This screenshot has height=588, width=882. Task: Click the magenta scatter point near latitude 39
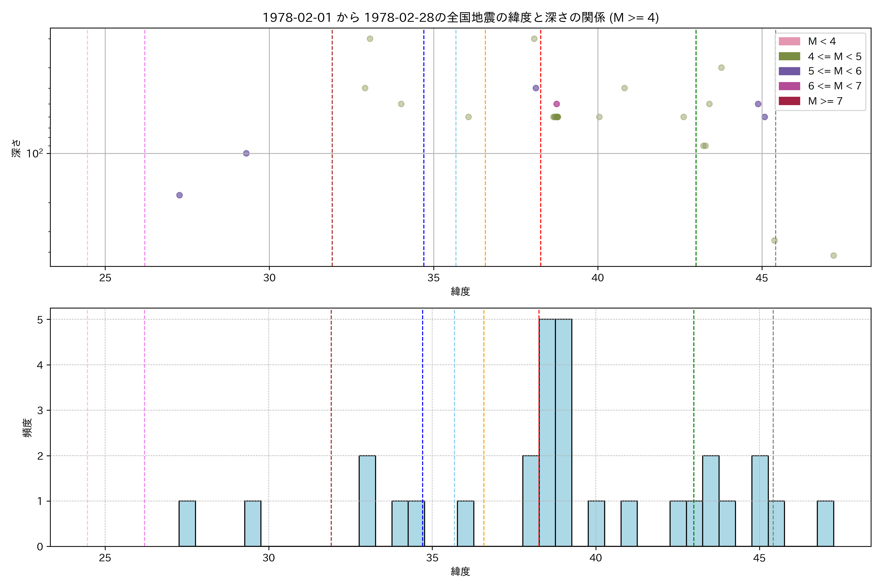pos(556,104)
